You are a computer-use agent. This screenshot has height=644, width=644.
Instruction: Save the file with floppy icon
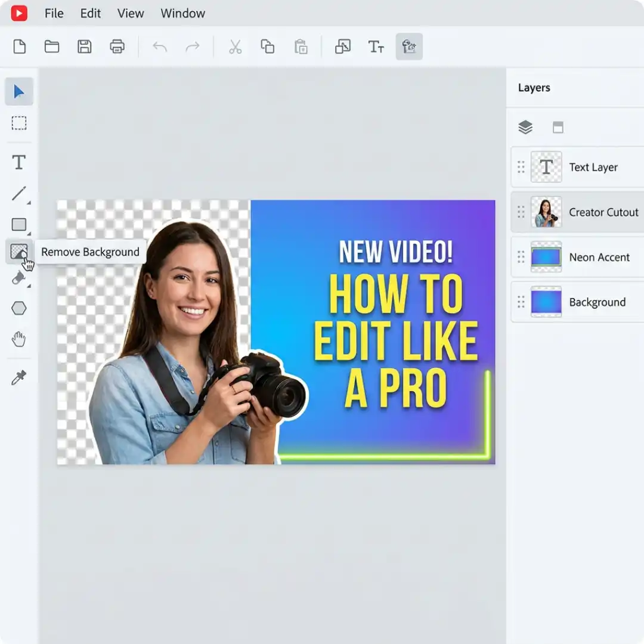pos(85,47)
